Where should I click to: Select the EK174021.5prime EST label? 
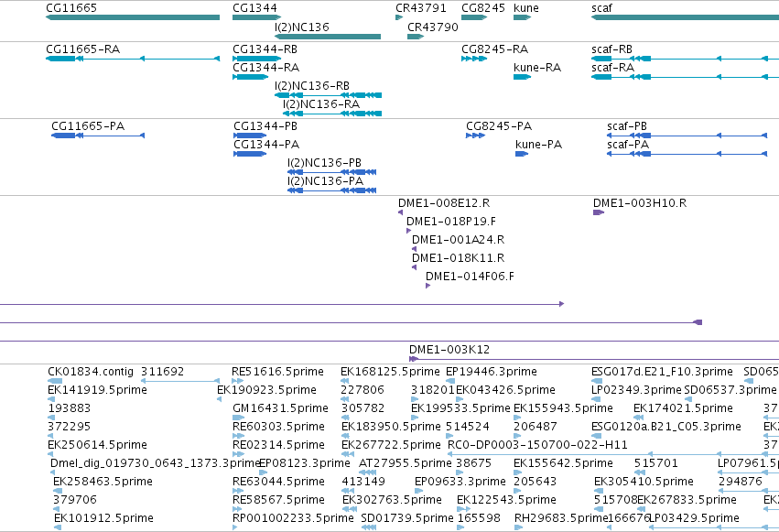pos(683,408)
